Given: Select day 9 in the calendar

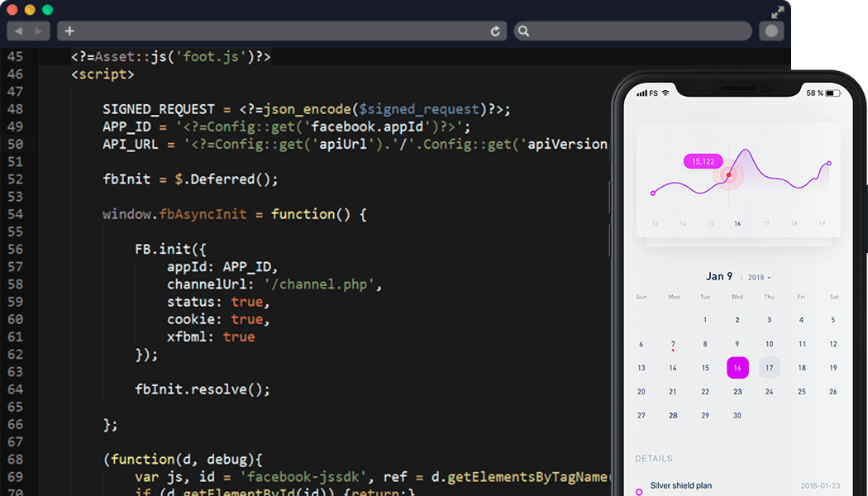Looking at the screenshot, I should coord(737,344).
